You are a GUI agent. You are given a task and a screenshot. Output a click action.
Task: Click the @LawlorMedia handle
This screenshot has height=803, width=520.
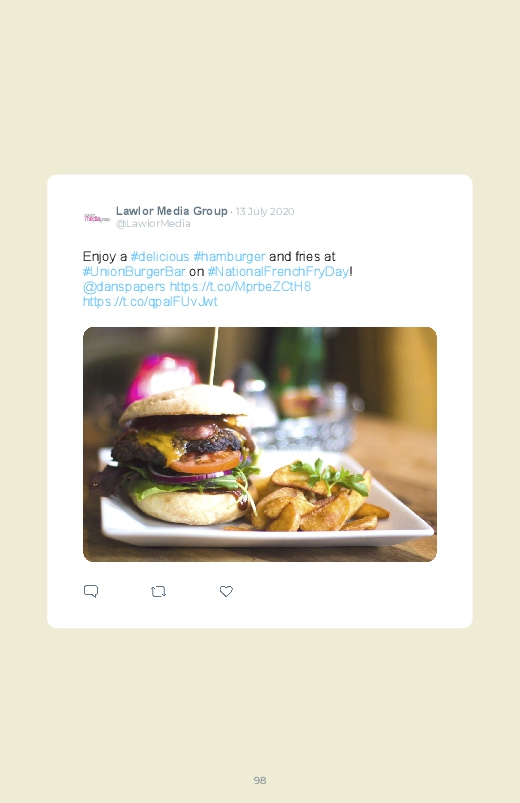tap(153, 224)
